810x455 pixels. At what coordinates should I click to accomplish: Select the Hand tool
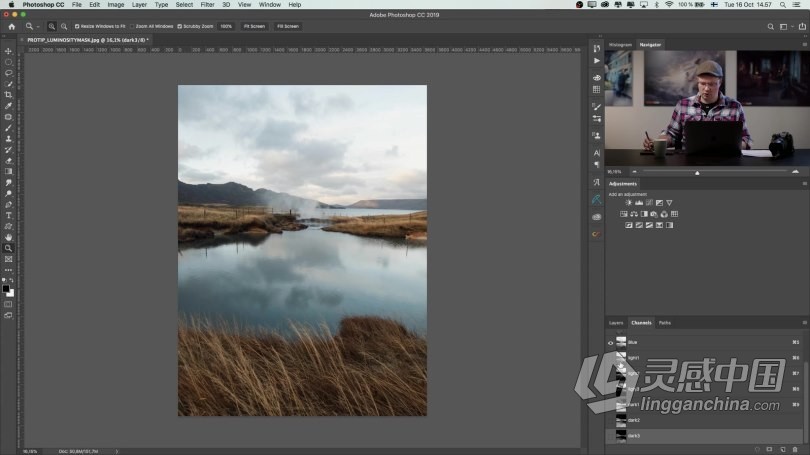pyautogui.click(x=8, y=237)
